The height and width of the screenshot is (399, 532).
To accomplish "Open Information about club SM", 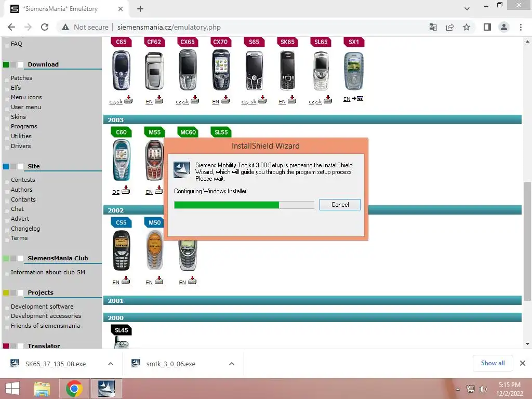I will (x=48, y=272).
